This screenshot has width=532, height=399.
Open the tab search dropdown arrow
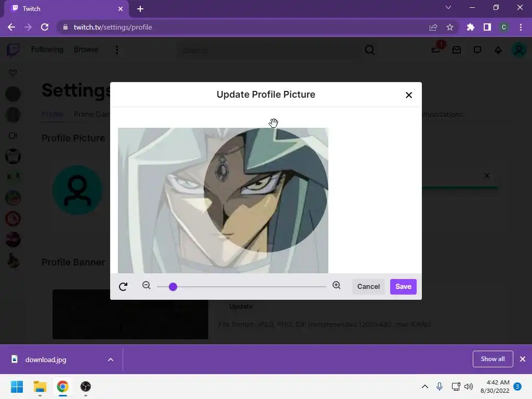pyautogui.click(x=448, y=7)
